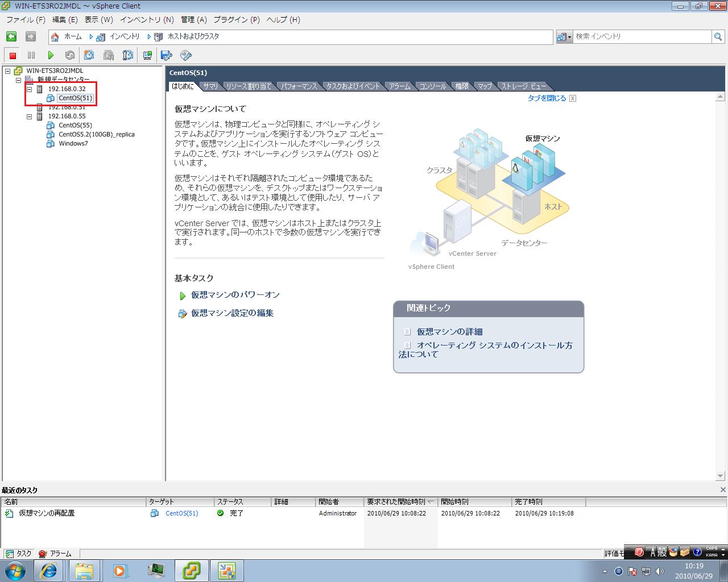Launch the virtual machine console icon
The height and width of the screenshot is (582, 728).
pos(147,55)
